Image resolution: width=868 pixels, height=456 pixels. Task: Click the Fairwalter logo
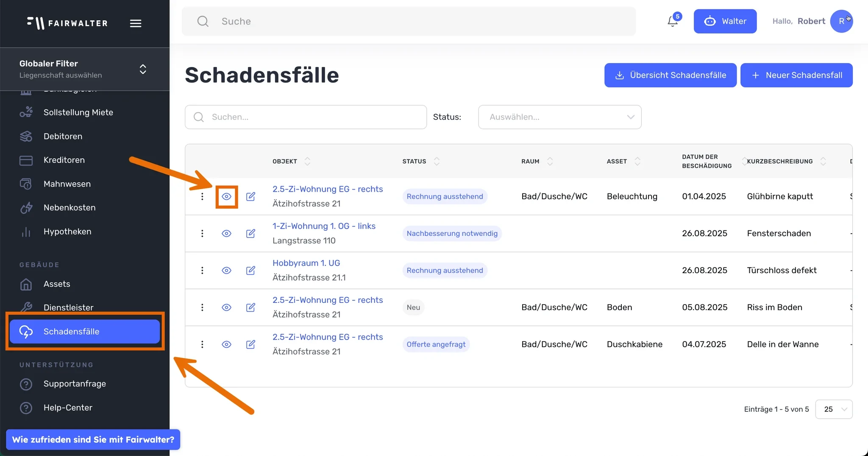click(x=67, y=23)
